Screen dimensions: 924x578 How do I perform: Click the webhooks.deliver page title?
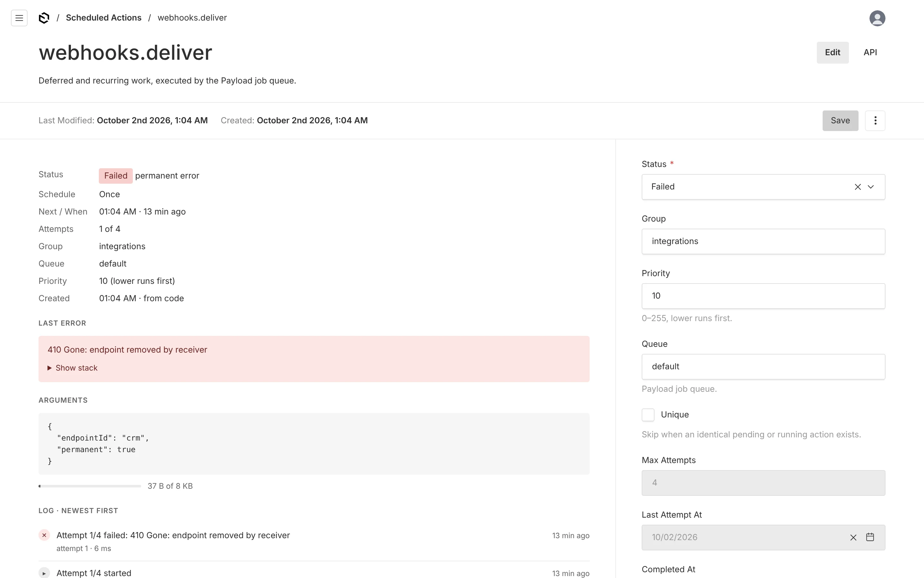coord(125,53)
